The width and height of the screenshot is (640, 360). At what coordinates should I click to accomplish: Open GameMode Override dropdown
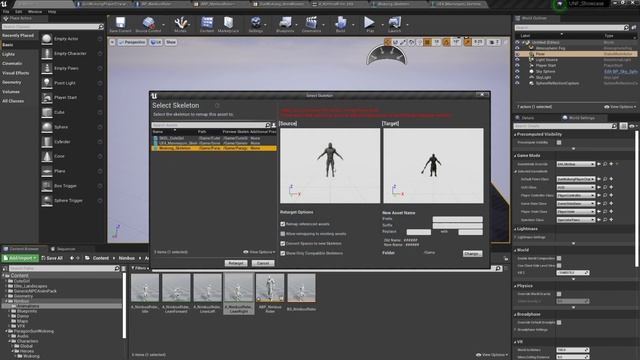(576, 164)
